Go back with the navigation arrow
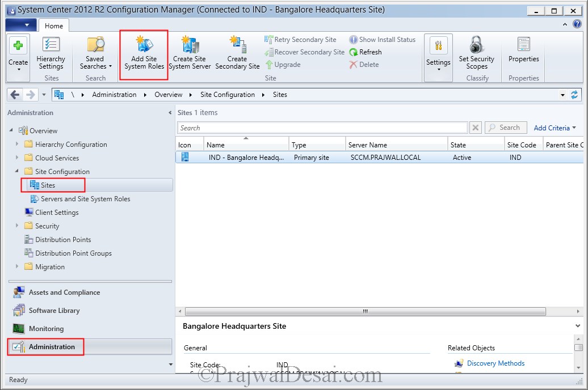This screenshot has width=588, height=390. point(15,95)
